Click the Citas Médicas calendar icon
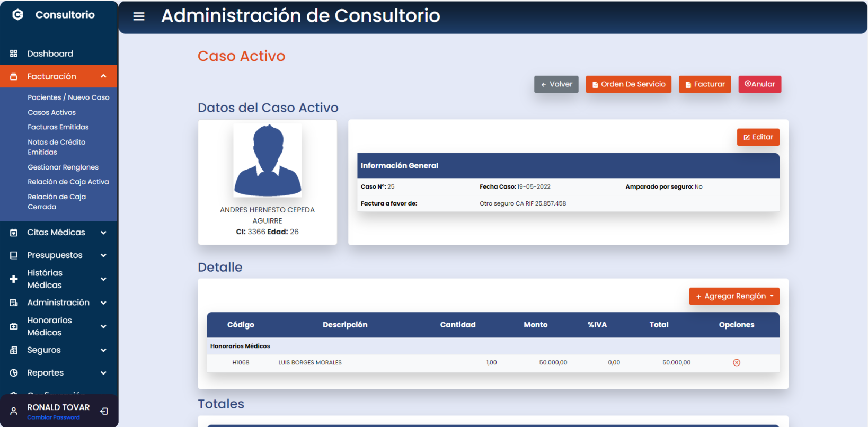 (14, 233)
